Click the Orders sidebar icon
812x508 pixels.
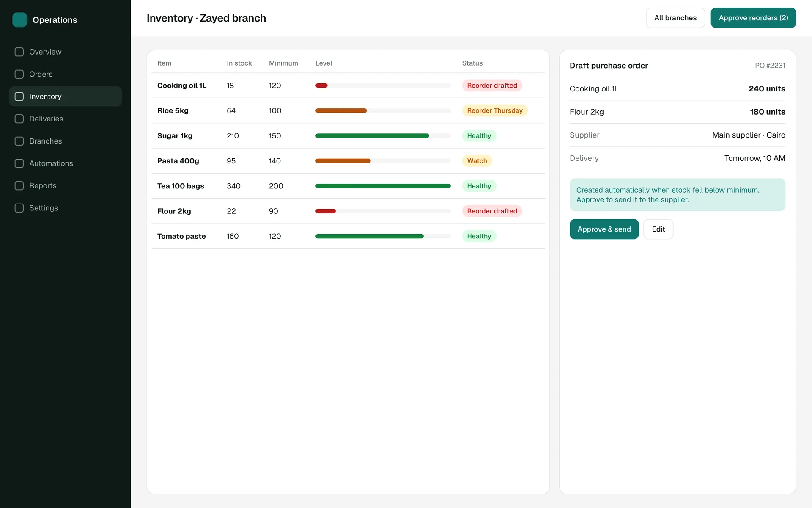click(x=19, y=74)
